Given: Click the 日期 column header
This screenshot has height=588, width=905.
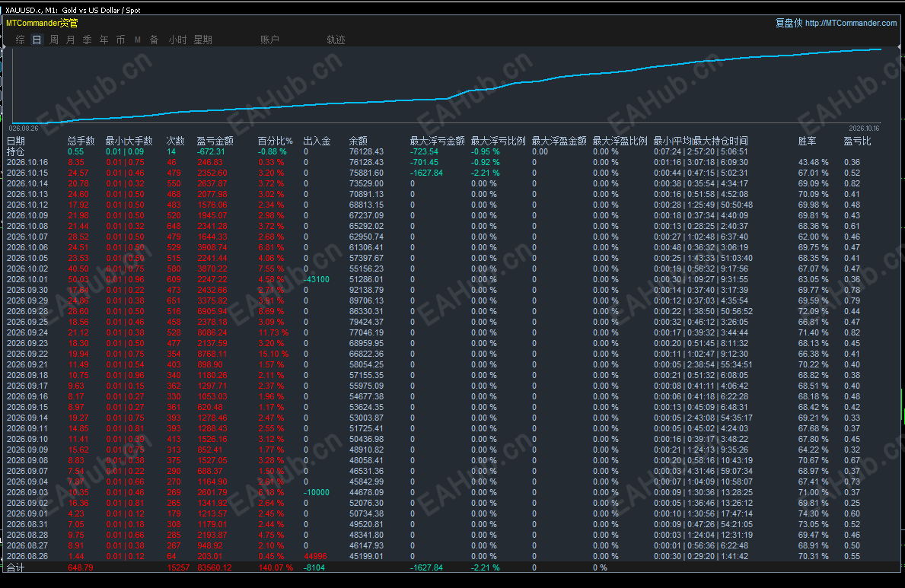Looking at the screenshot, I should click(x=16, y=141).
